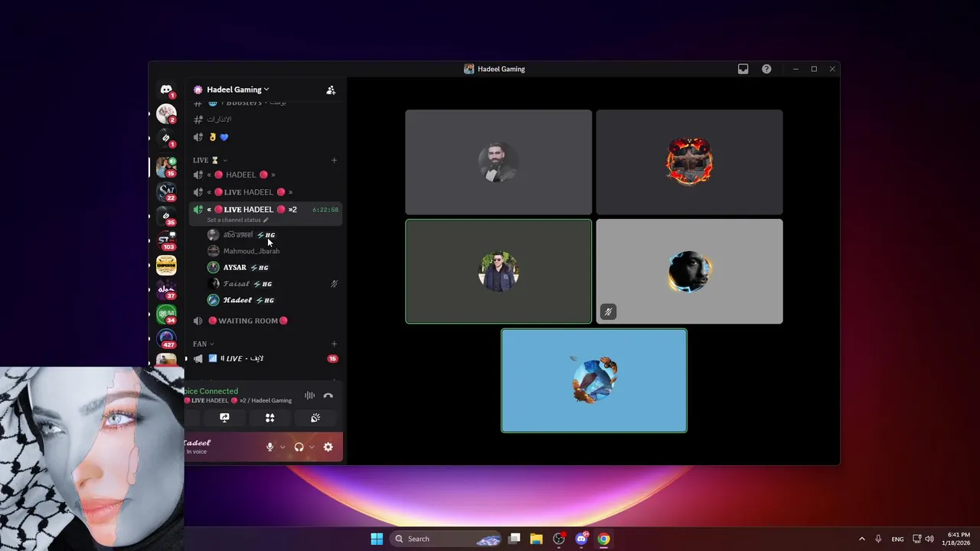Edit the channel status pencil icon

point(266,220)
